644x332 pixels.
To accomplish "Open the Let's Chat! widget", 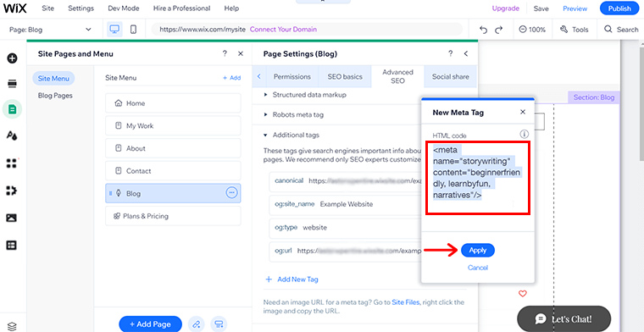I will click(x=563, y=318).
